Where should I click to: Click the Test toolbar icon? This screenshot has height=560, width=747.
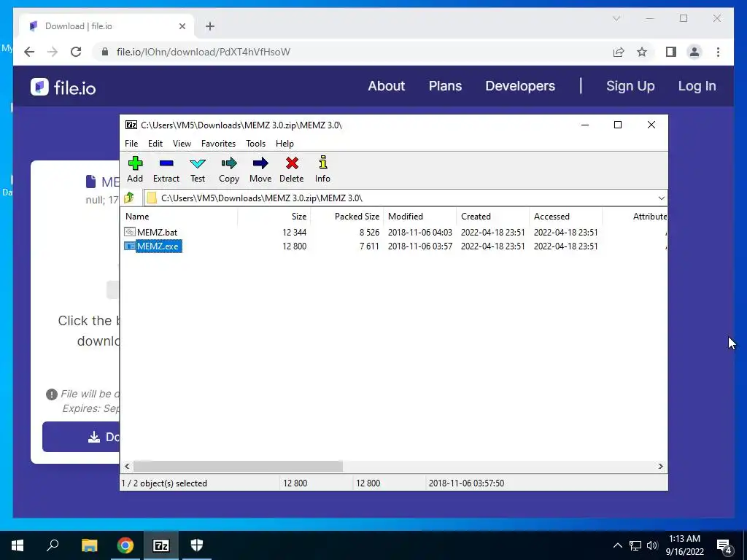click(x=197, y=164)
